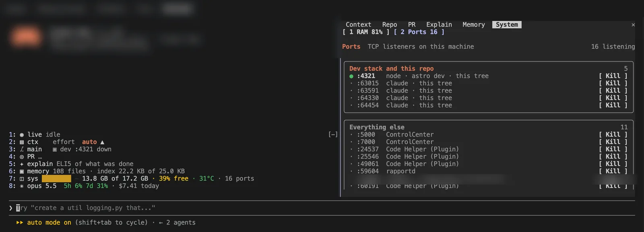Click the git branch icon next to main
Image resolution: width=644 pixels, height=232 pixels.
(x=22, y=149)
